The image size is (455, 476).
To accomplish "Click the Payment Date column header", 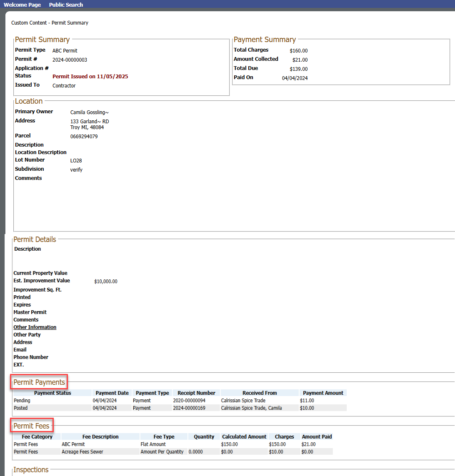I will point(112,393).
